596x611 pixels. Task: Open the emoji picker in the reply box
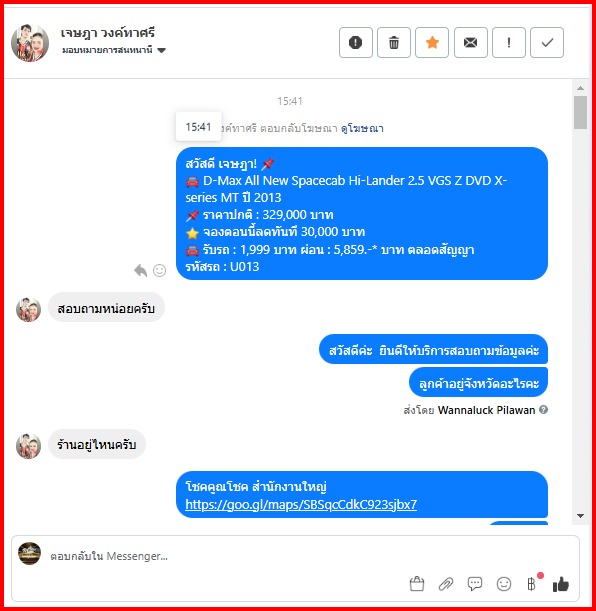click(x=504, y=584)
